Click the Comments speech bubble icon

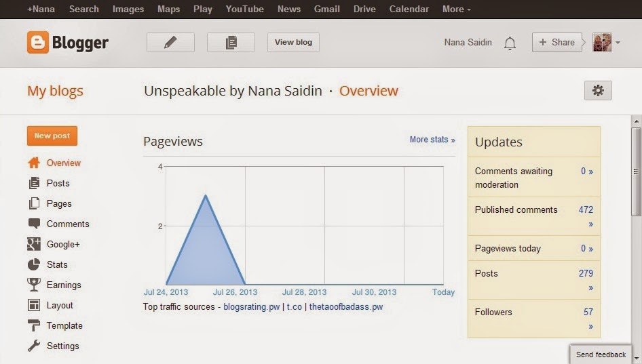click(34, 223)
